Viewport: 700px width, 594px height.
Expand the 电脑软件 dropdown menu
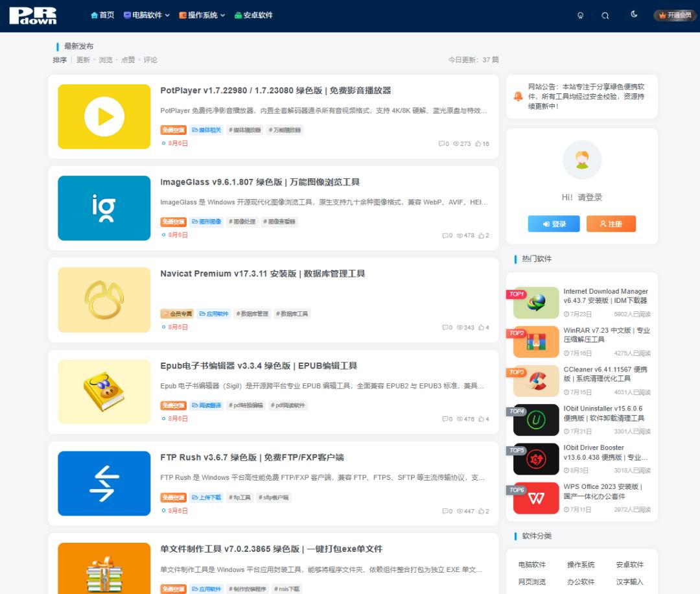pos(146,15)
